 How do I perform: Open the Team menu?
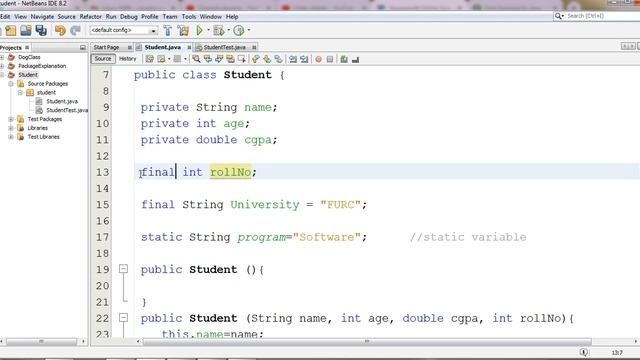[170, 17]
